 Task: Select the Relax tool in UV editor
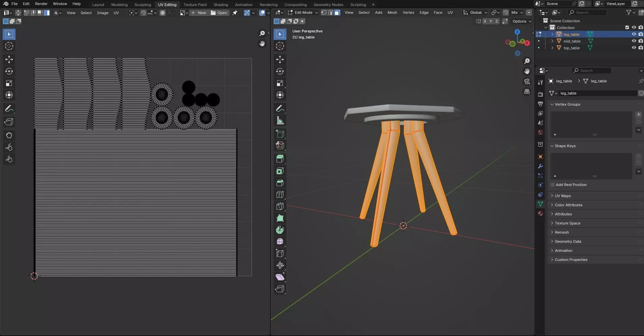click(9, 147)
